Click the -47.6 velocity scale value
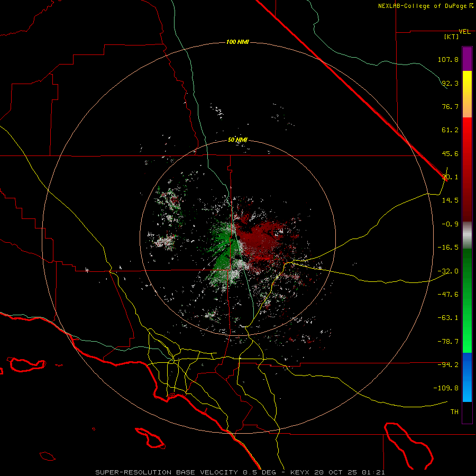 [448, 295]
